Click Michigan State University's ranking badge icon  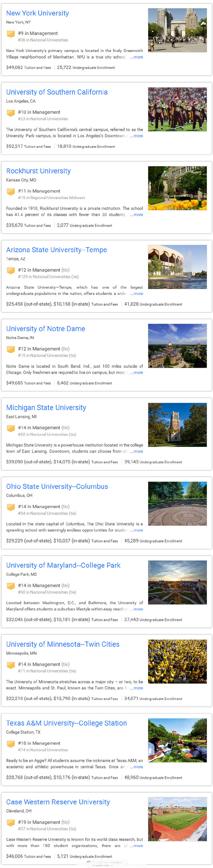pos(11,428)
